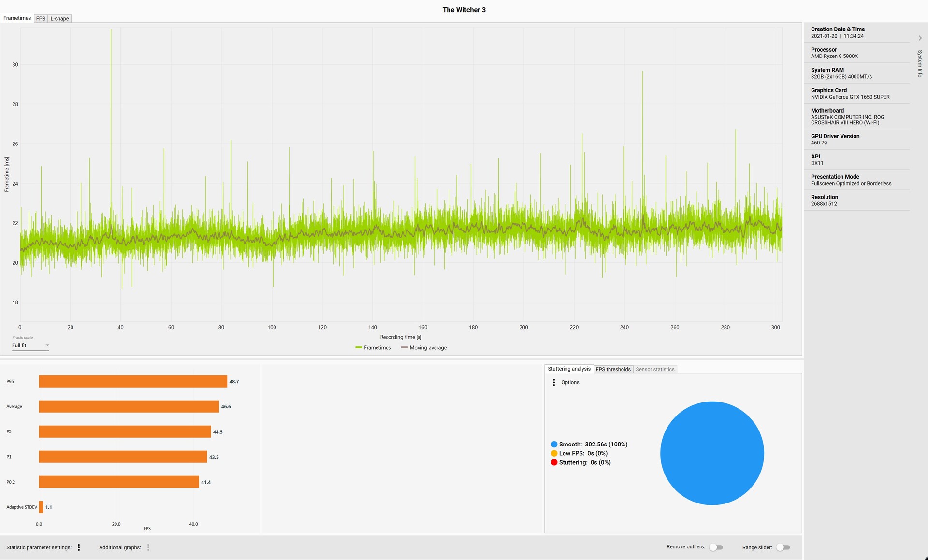Select the Stuttering analysis tab
The height and width of the screenshot is (560, 928).
[569, 369]
